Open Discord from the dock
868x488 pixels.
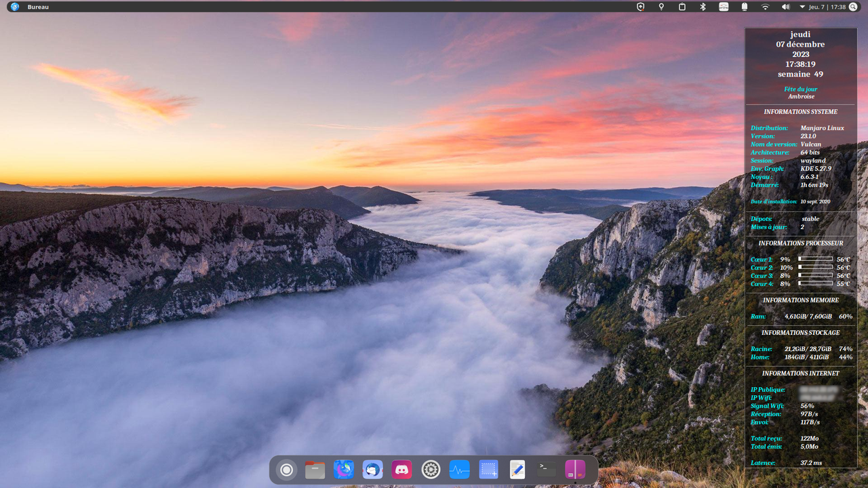click(401, 469)
